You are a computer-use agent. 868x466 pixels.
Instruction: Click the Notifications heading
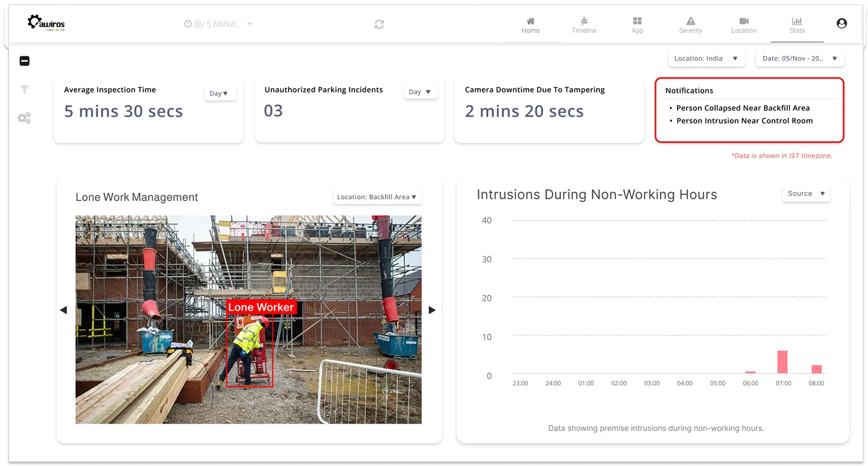pyautogui.click(x=689, y=90)
